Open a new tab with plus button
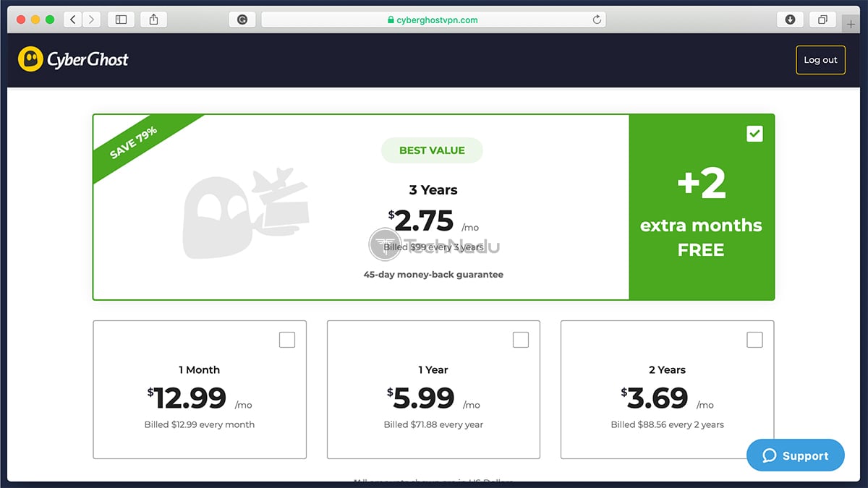The width and height of the screenshot is (868, 488). 851,24
